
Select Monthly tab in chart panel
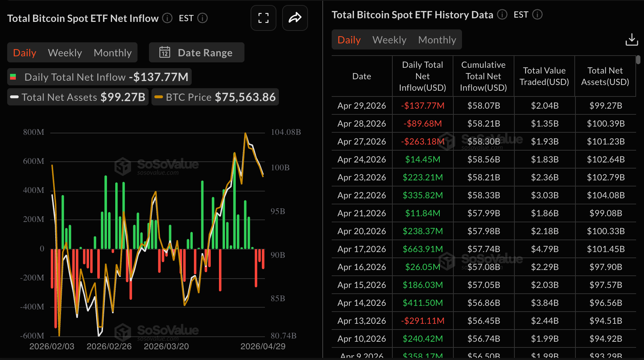(112, 53)
